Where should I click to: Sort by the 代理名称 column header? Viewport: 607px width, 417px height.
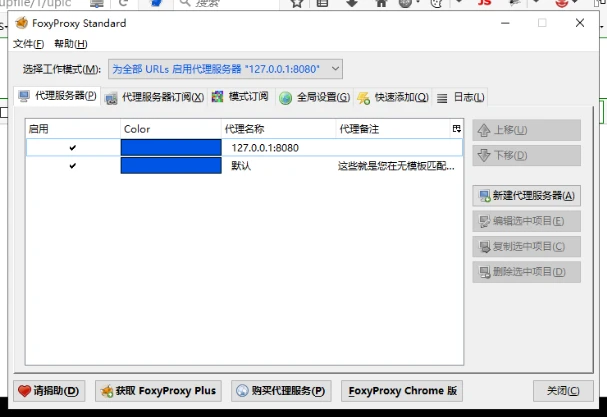pos(278,129)
